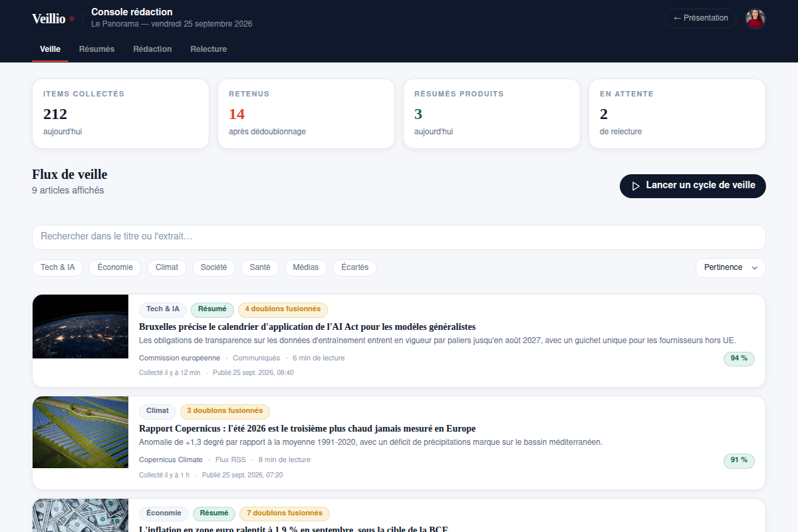Click 'Le Panorama — vendredi 25 septembre 2026' subtitle
798x532 pixels.
click(172, 24)
